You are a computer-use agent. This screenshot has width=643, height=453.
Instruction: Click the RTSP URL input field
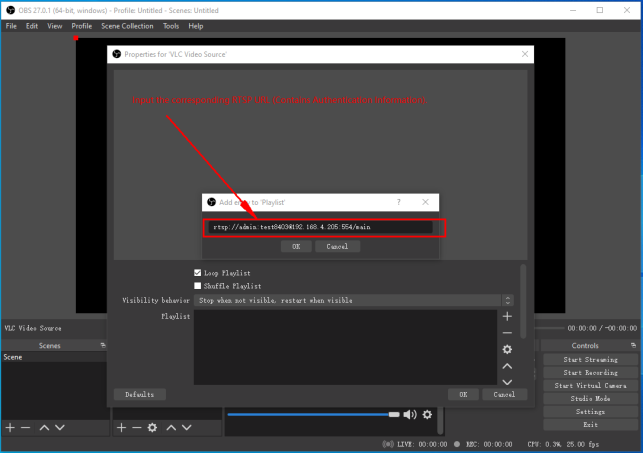(x=320, y=227)
